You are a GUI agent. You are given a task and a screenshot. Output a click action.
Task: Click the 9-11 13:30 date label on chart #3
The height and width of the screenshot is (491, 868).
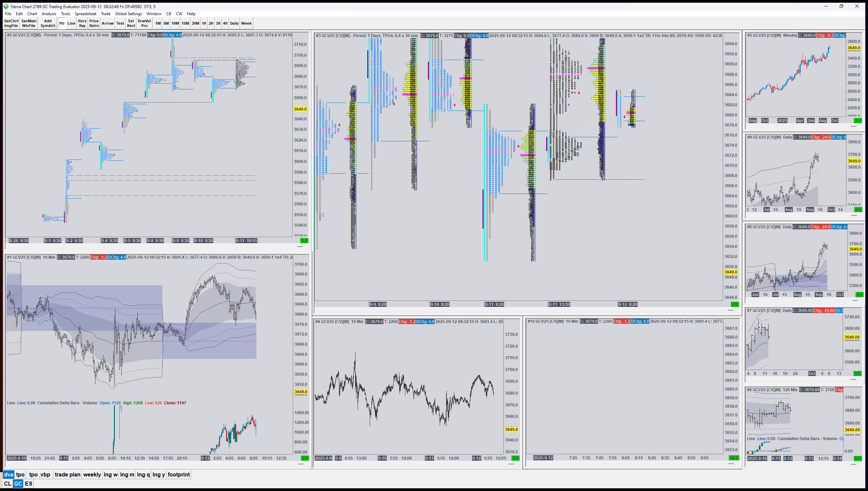[x=559, y=304]
